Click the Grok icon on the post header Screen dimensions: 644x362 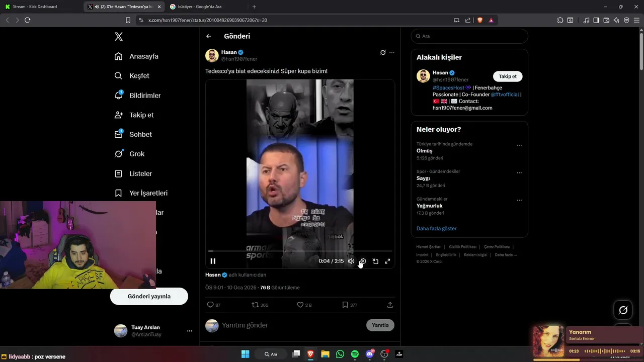point(383,52)
